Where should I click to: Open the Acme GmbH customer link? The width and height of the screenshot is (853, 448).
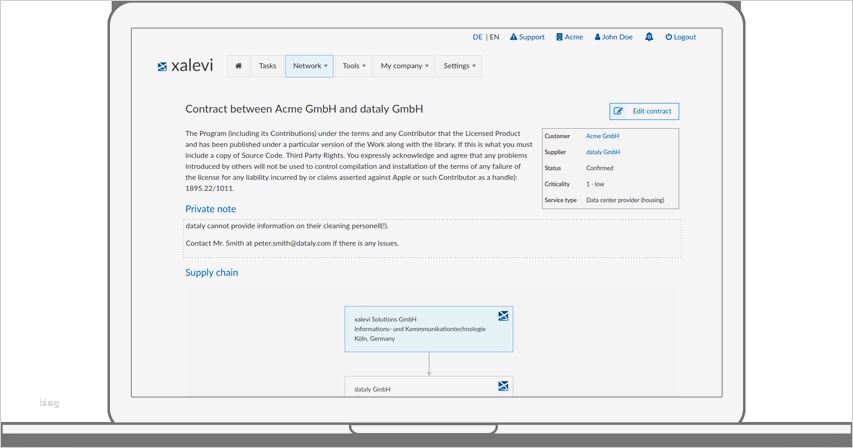[602, 136]
